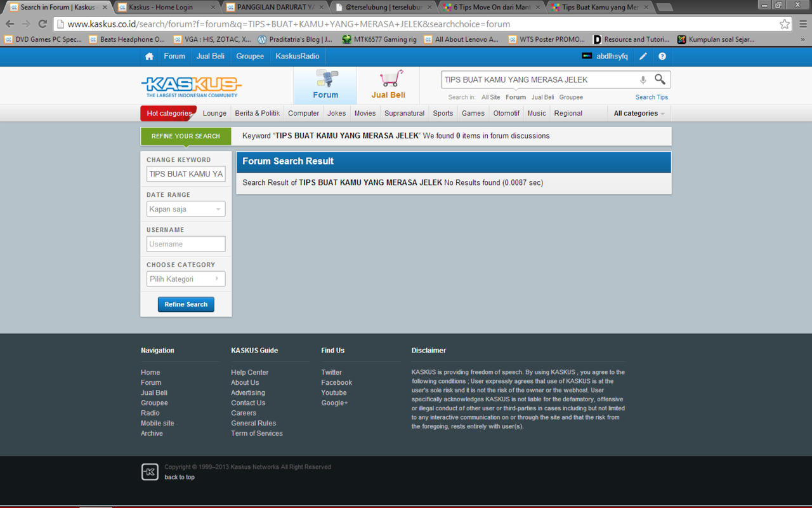Open footer Careers link
Viewport: 812px width, 508px height.
click(x=244, y=413)
